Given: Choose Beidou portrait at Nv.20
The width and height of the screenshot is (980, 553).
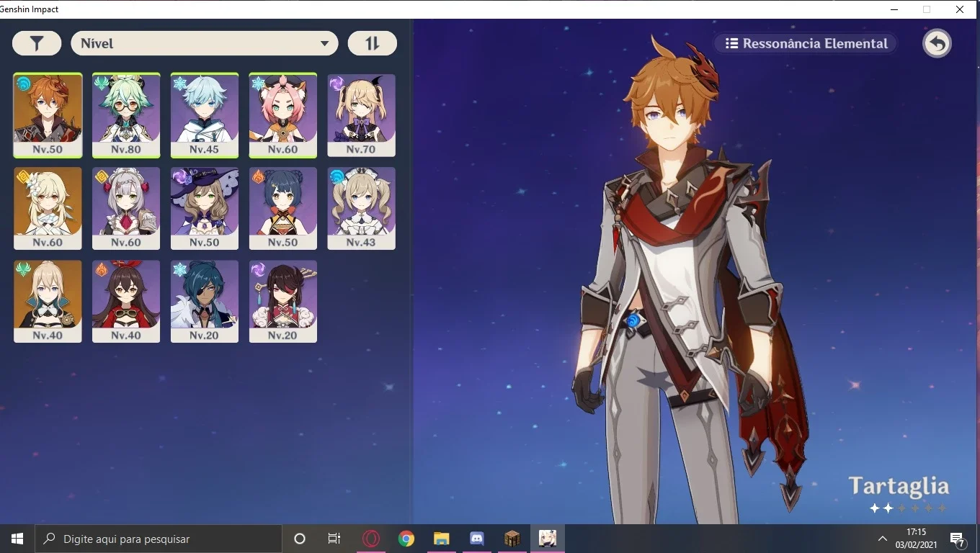Looking at the screenshot, I should pos(283,301).
